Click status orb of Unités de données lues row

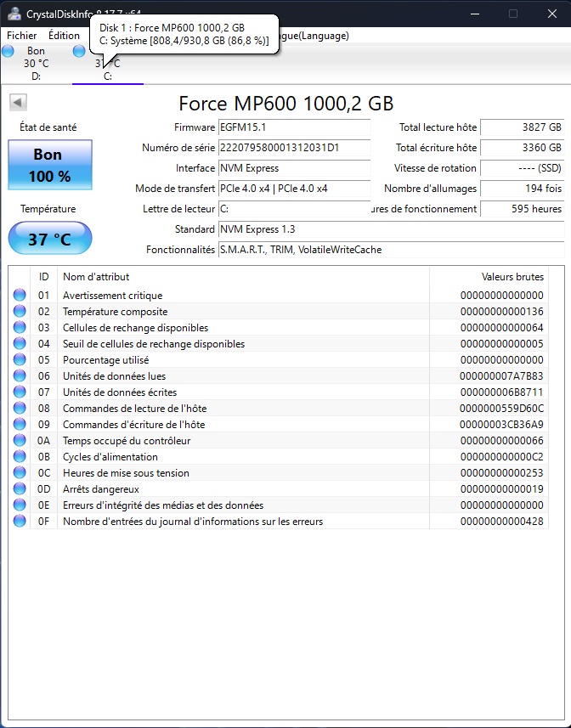20,376
